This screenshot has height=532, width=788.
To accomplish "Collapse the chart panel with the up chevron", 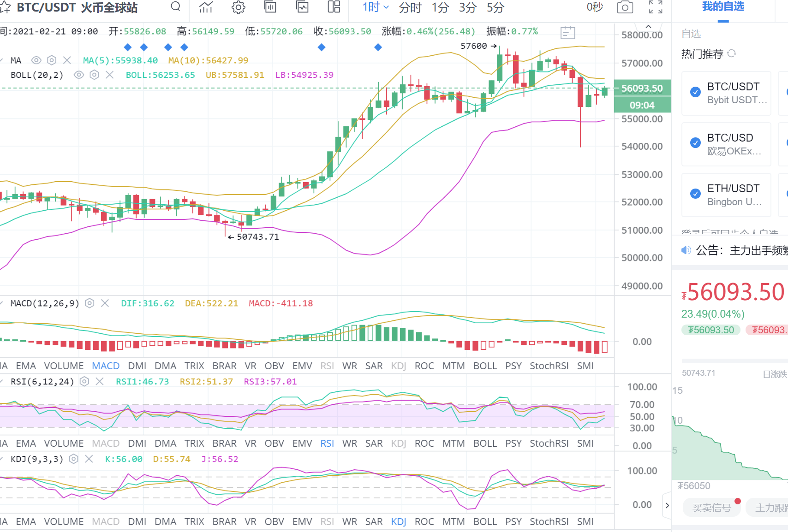I will (648, 26).
